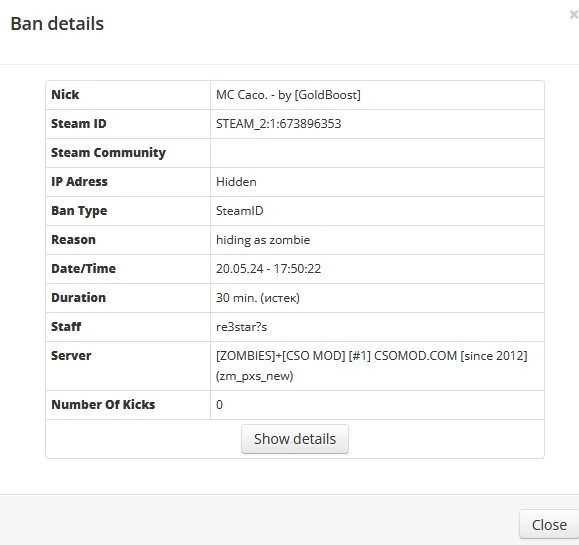The width and height of the screenshot is (579, 545).
Task: Click the Date/Time value 20.05.24
Action: click(x=240, y=269)
